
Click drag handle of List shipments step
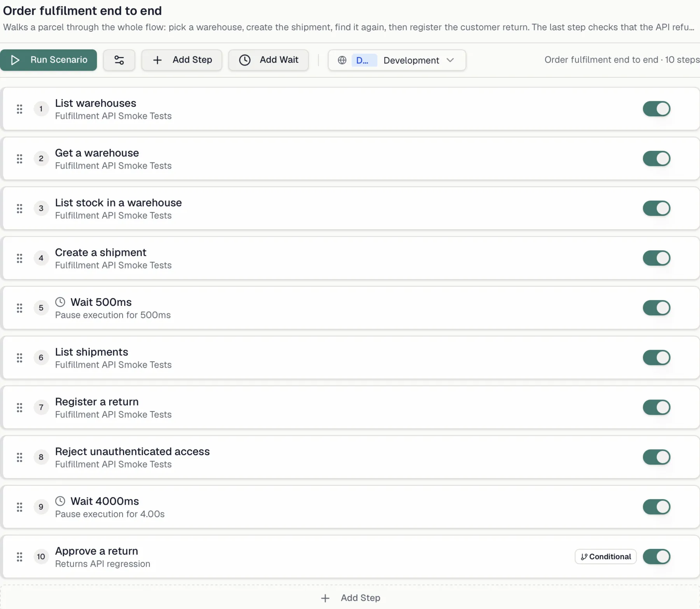point(19,358)
